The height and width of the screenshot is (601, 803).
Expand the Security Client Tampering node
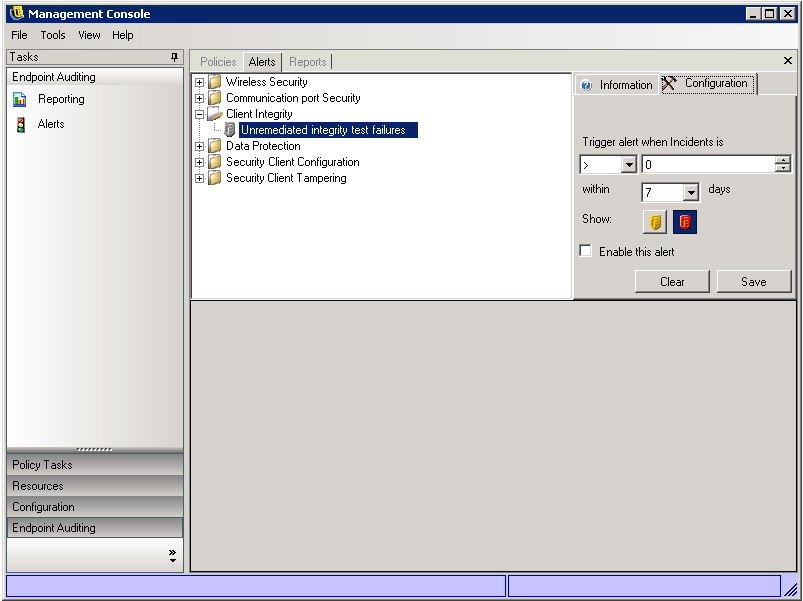[x=200, y=178]
